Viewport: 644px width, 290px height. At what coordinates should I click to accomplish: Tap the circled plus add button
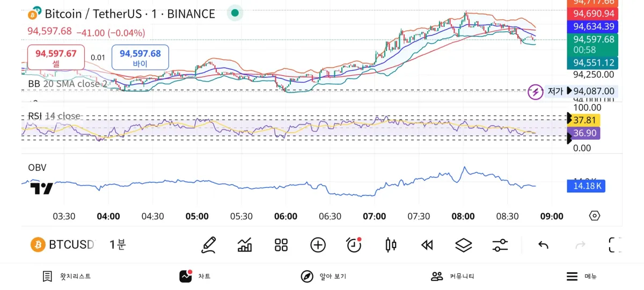[318, 245]
